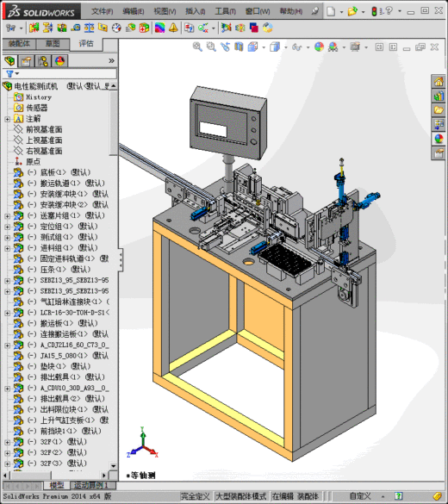Open the 编辑(E) menu

pyautogui.click(x=133, y=11)
